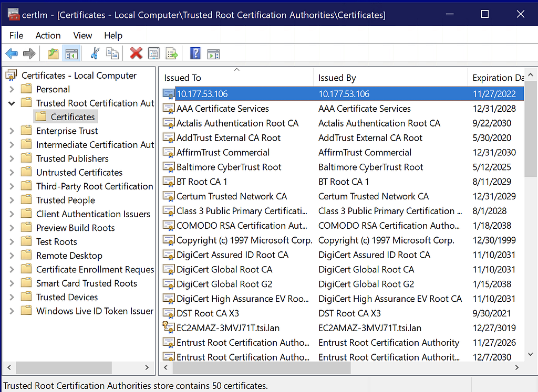Viewport: 538px width, 392px height.
Task: Click key certificate icon for EC2AMAZ-3MVJ71T.tsi.lan
Action: pyautogui.click(x=169, y=327)
